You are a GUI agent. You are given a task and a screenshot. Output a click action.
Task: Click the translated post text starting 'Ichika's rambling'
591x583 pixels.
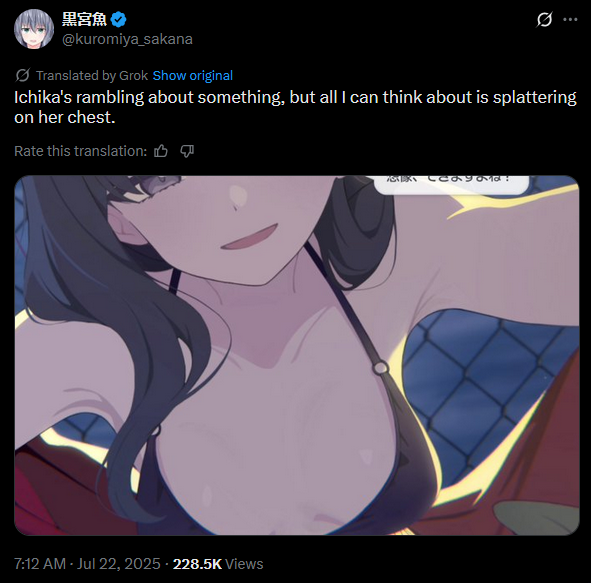pos(295,107)
